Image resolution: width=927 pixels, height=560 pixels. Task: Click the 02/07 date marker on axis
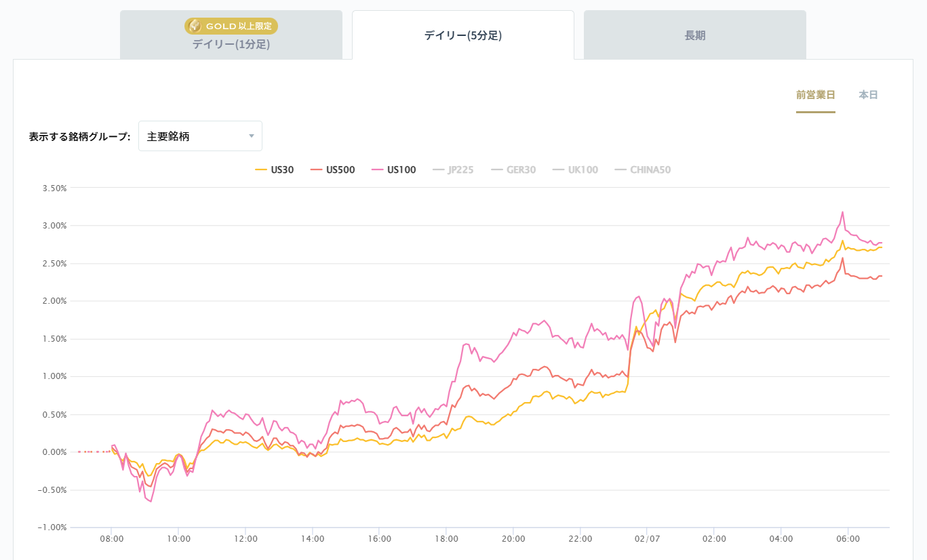point(647,539)
